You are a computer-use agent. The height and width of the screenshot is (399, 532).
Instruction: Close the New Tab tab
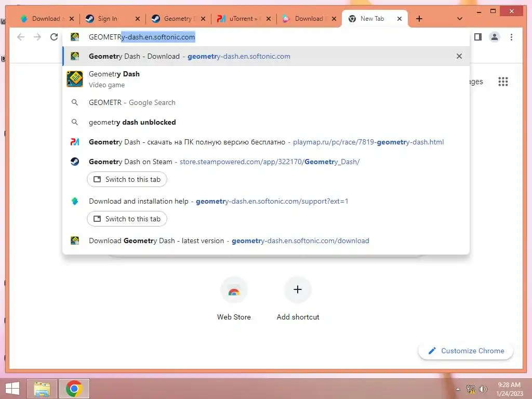(x=400, y=19)
